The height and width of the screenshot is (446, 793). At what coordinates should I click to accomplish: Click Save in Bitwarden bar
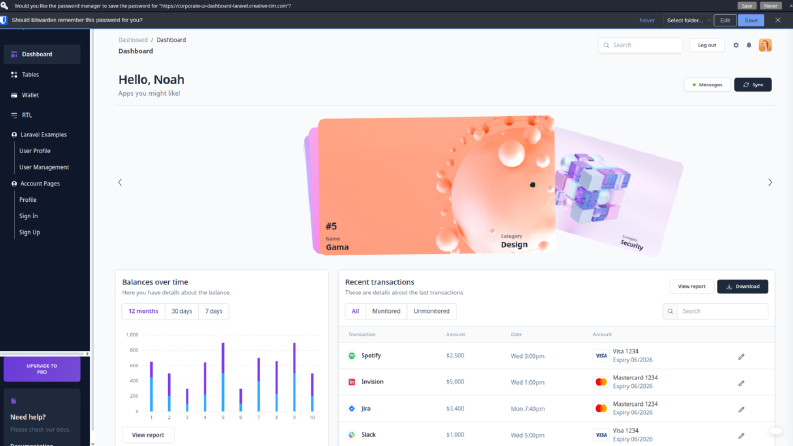[751, 20]
